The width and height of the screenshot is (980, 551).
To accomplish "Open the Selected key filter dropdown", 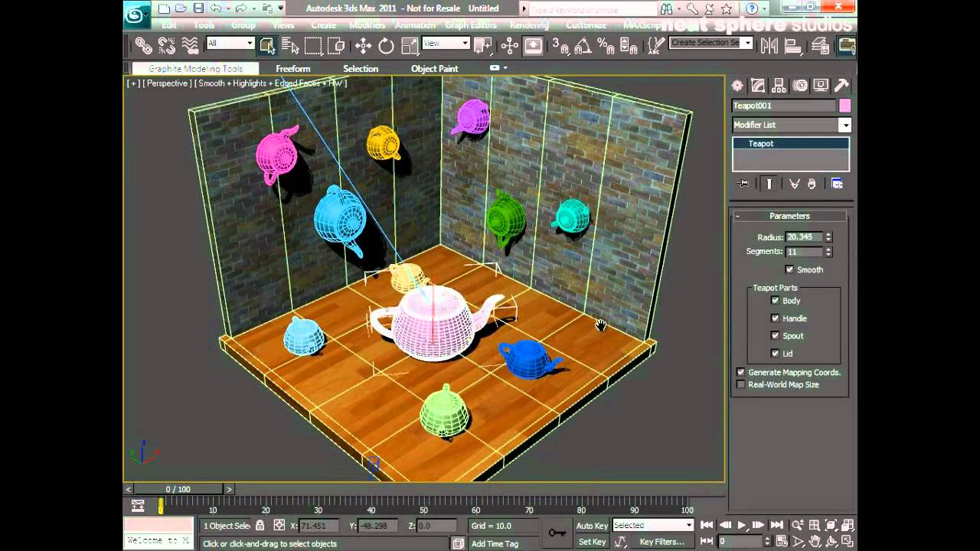I will [x=653, y=526].
